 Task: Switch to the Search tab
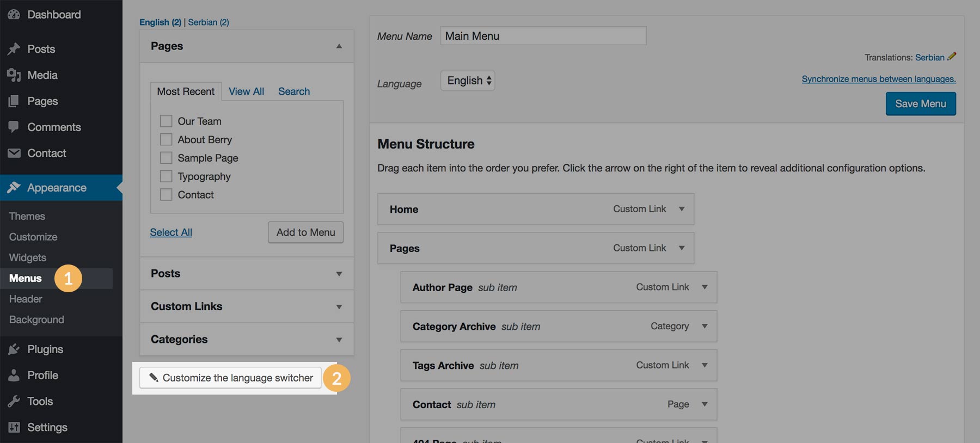[x=294, y=91]
